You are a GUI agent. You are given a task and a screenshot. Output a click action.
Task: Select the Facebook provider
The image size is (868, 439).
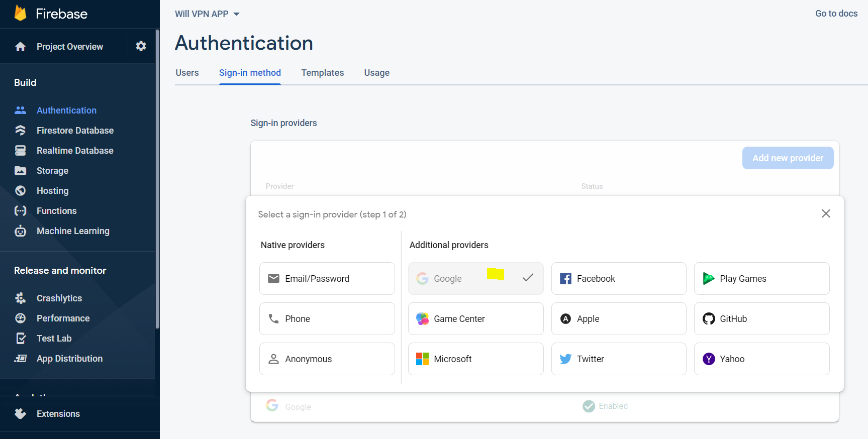(619, 278)
